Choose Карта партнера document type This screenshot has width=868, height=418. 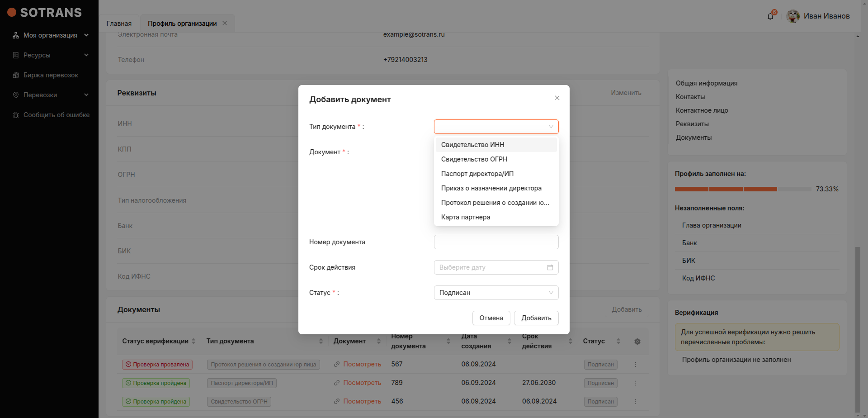click(466, 217)
